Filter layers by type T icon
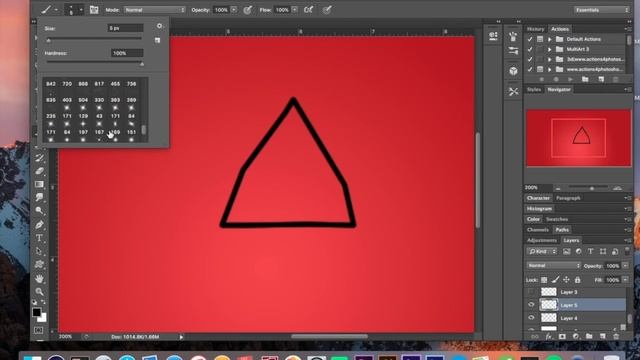Image resolution: width=640 pixels, height=360 pixels. click(590, 251)
